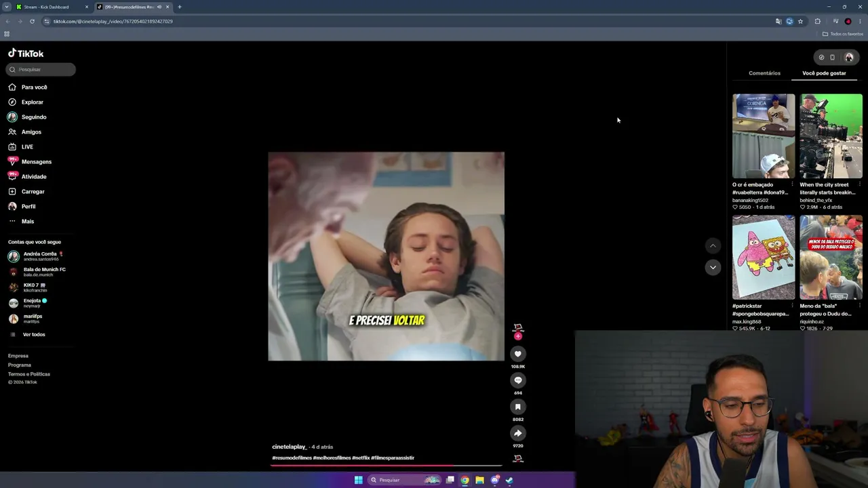Click the phone icon in top-right pill

(x=833, y=58)
